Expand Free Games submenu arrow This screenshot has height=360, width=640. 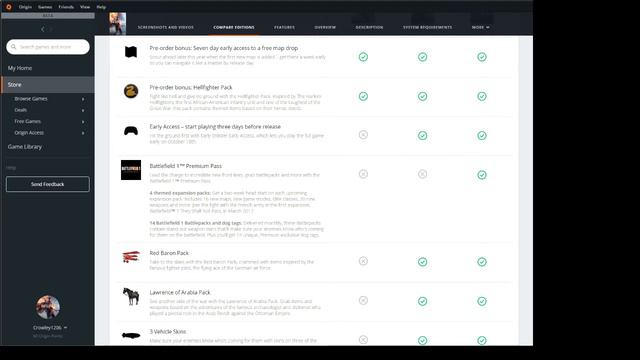tap(83, 122)
